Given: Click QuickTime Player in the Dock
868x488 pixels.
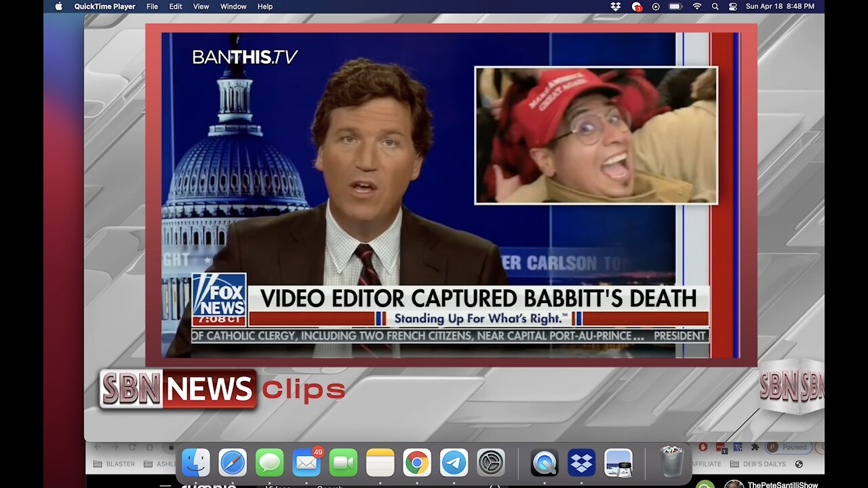Looking at the screenshot, I should (545, 463).
